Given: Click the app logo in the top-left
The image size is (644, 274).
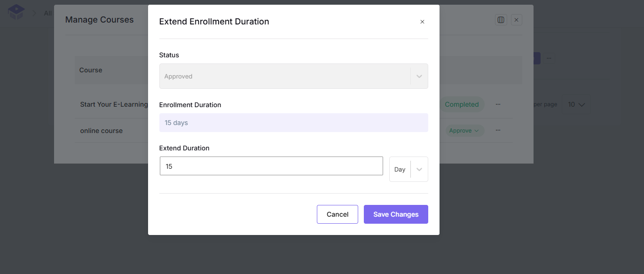Looking at the screenshot, I should 16,12.
